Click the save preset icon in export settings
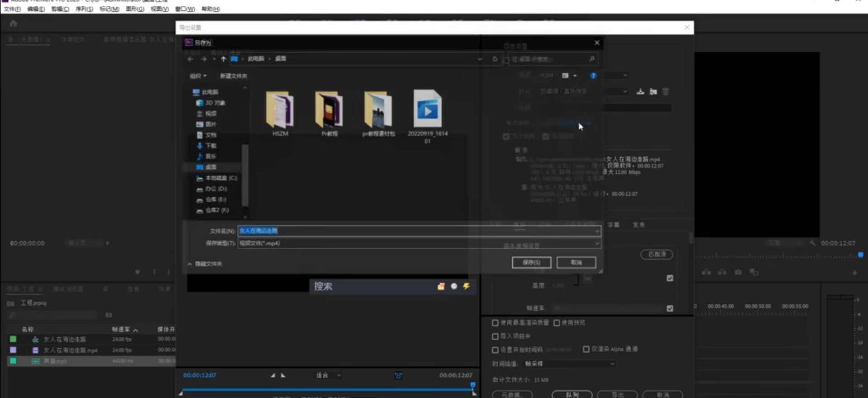Viewport: 868px width, 398px height. (640, 91)
